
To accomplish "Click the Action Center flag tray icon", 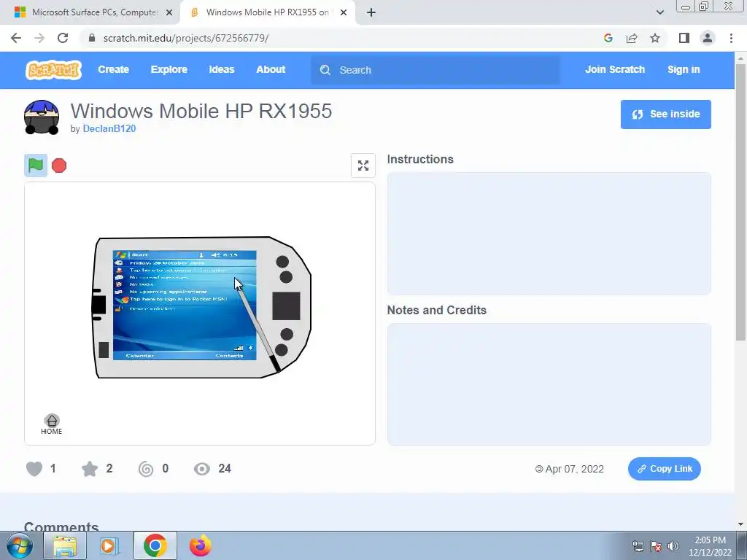I will tap(656, 546).
